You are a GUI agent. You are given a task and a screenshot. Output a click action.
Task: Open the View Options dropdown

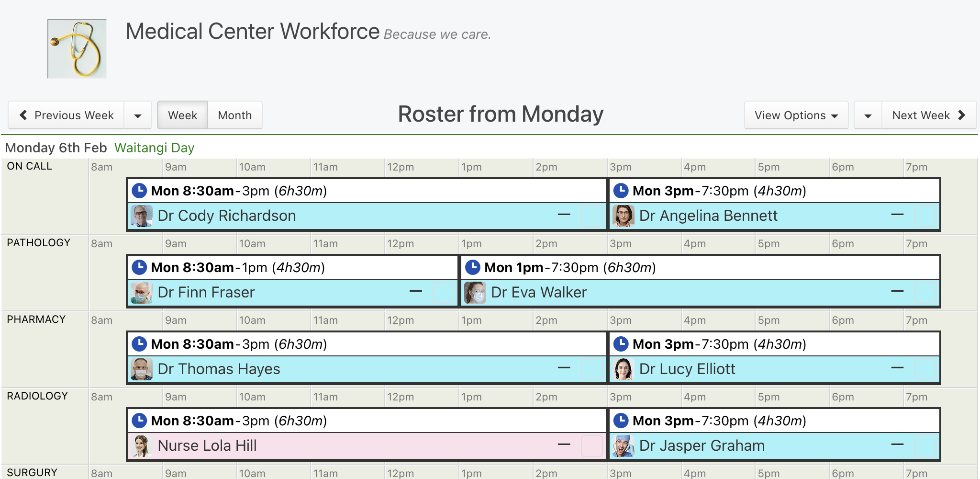[796, 115]
